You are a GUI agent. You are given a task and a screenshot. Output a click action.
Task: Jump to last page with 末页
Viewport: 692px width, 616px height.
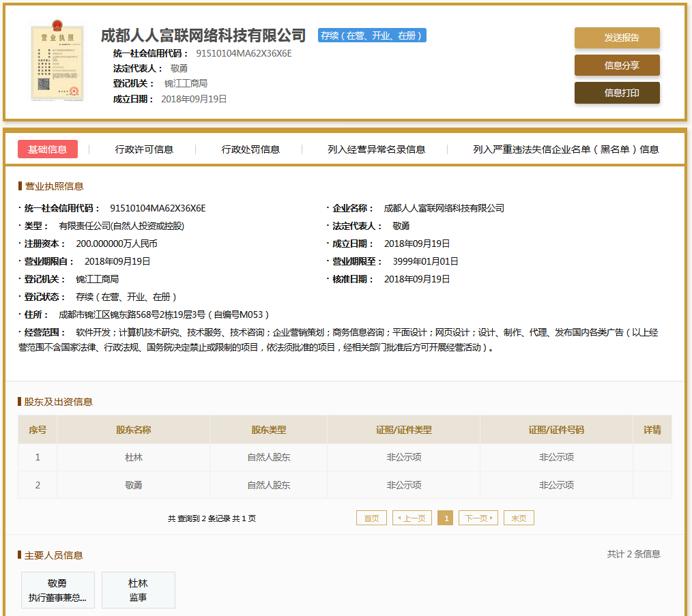tap(519, 518)
